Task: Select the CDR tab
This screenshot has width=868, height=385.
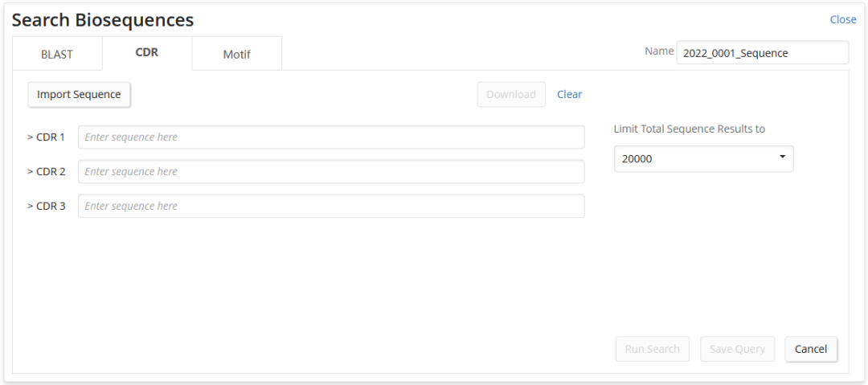Action: (x=147, y=54)
